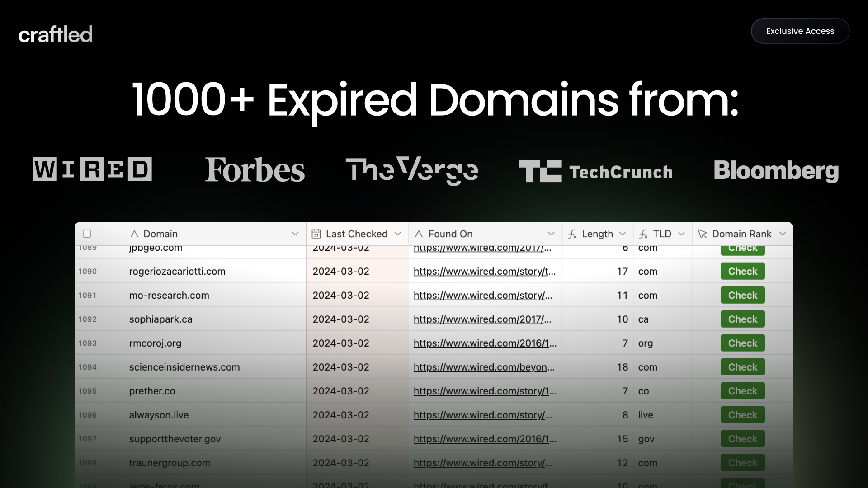Expand the TLD column dropdown chevron
Viewport: 868px width, 488px height.
(682, 234)
